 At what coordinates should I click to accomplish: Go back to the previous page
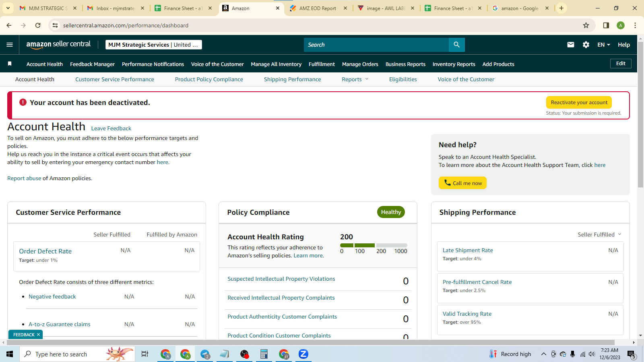[9, 25]
